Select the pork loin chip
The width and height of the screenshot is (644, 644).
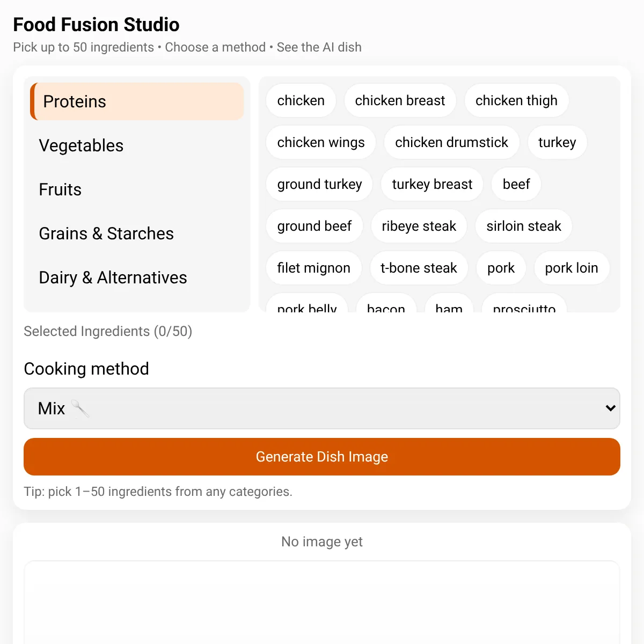pos(572,268)
